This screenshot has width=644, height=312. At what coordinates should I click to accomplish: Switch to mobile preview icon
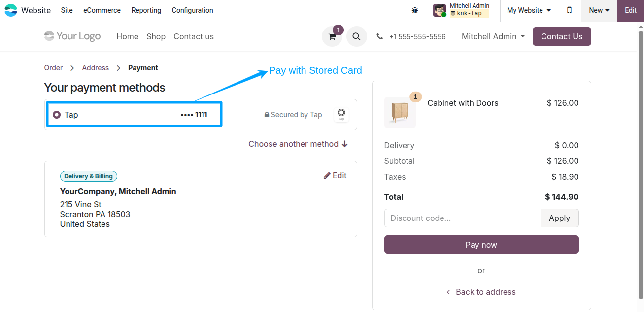click(x=569, y=10)
